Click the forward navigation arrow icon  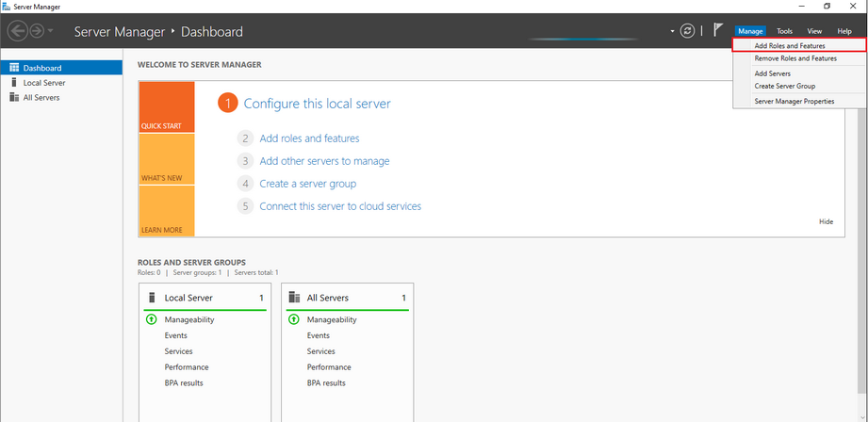(36, 31)
